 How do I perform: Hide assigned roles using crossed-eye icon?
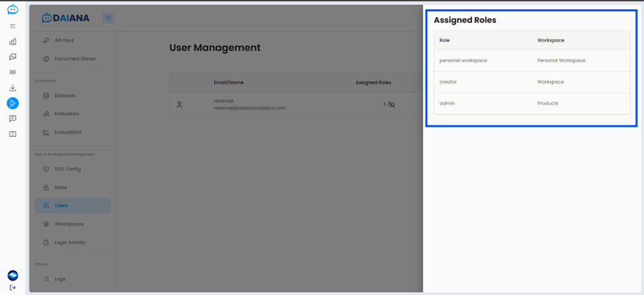coord(391,105)
